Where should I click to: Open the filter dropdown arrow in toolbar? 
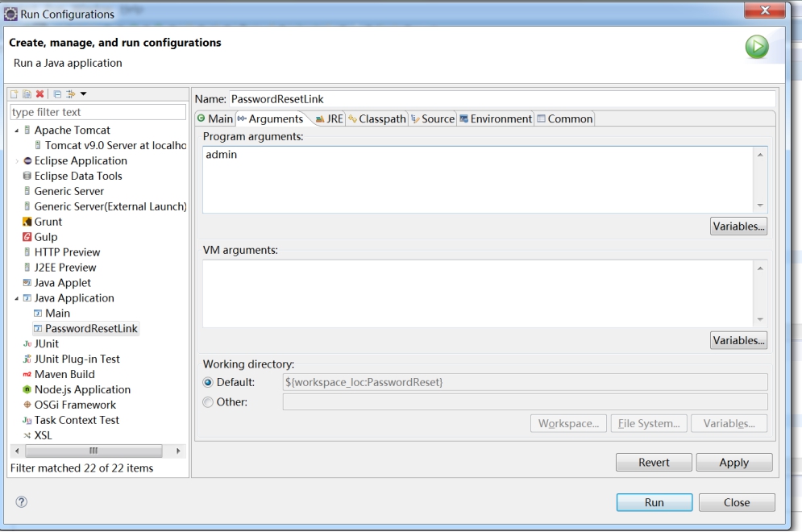(83, 94)
